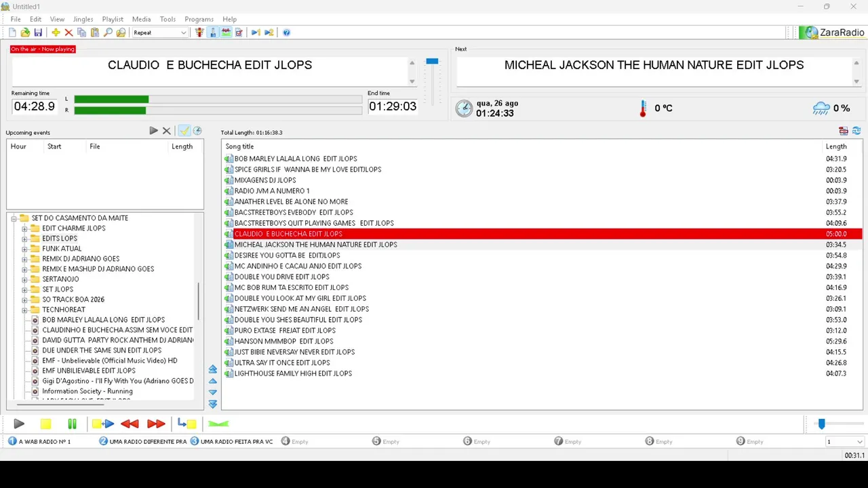Image resolution: width=868 pixels, height=488 pixels.
Task: Open the Repeat play mode dropdown
Action: coord(160,33)
